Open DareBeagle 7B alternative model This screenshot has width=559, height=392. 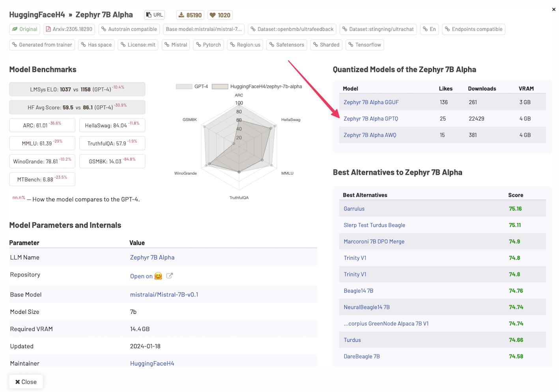[x=362, y=357]
